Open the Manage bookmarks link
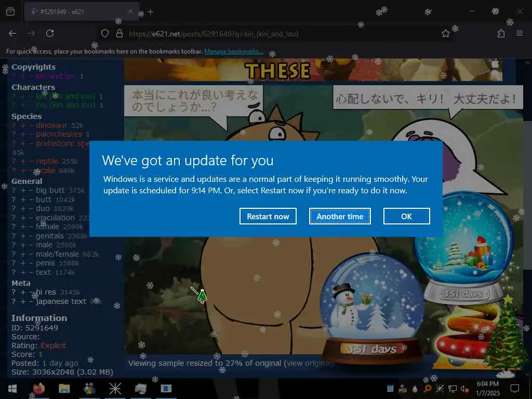The image size is (532, 399). pyautogui.click(x=233, y=51)
